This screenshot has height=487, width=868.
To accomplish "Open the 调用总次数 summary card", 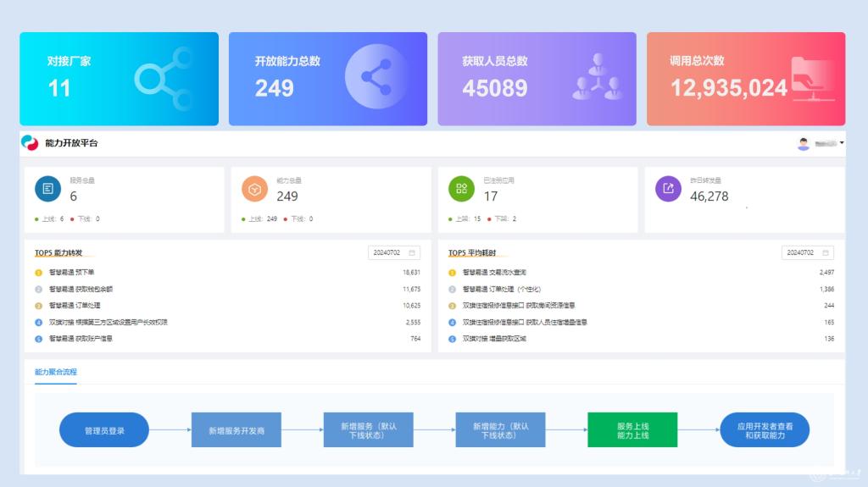I will 746,79.
